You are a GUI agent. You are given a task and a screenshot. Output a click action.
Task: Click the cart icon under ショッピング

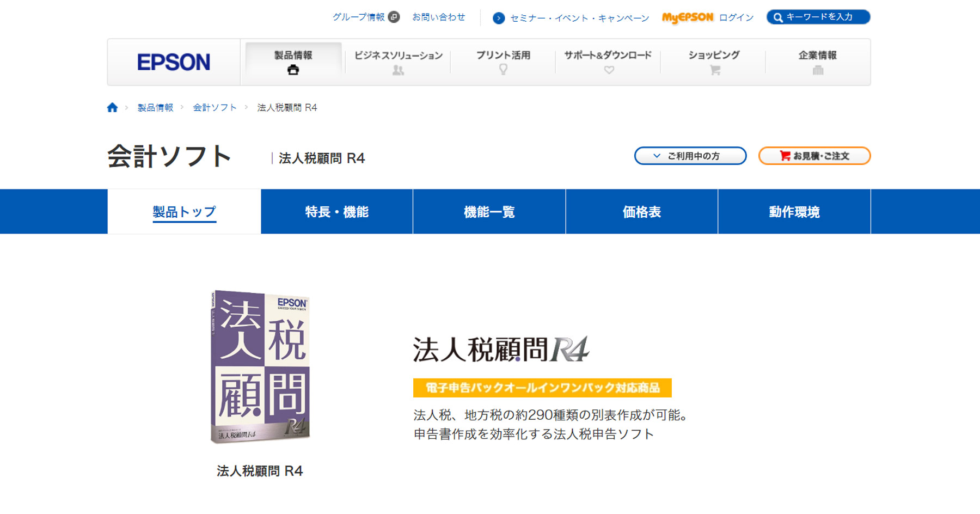[715, 70]
